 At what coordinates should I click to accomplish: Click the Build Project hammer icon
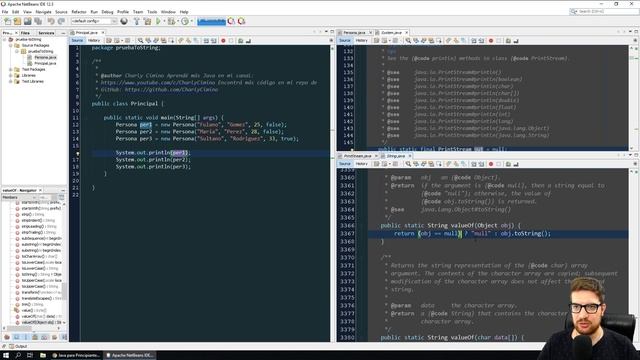coord(137,21)
